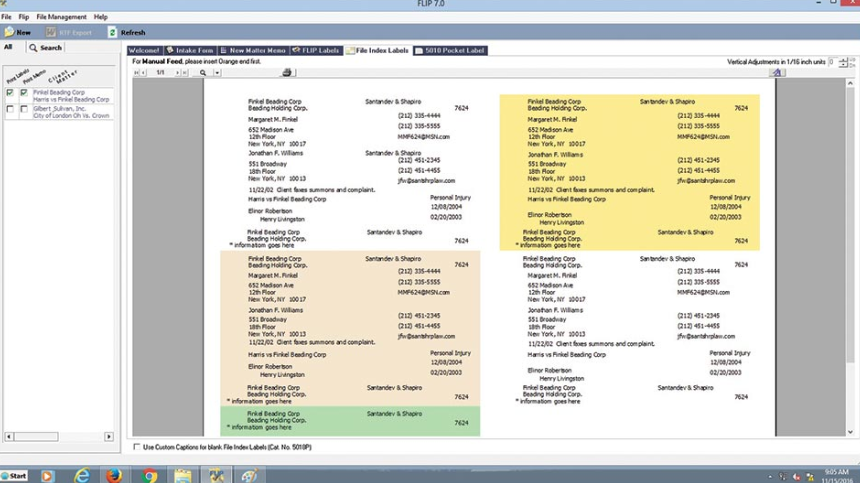The width and height of the screenshot is (860, 483).
Task: Open the Search tab in sidebar
Action: tap(46, 48)
